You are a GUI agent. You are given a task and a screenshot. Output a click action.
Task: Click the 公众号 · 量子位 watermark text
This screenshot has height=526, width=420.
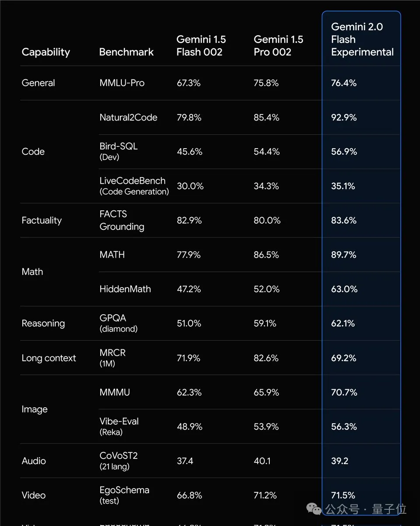(366, 509)
